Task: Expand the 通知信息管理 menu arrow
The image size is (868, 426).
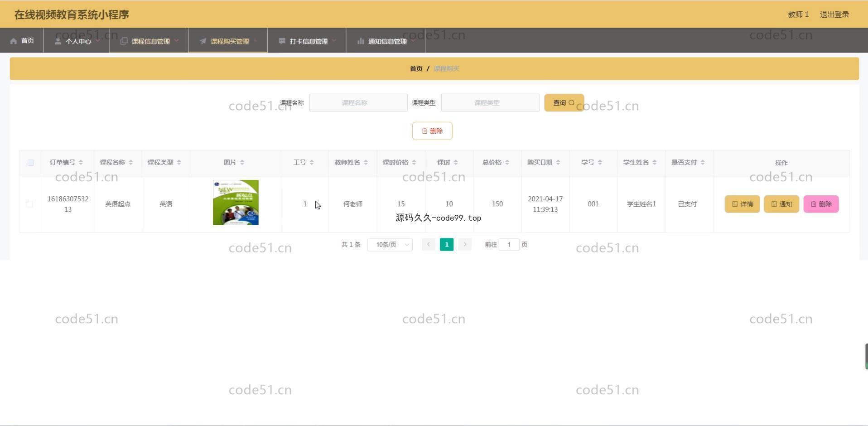Action: tap(413, 41)
